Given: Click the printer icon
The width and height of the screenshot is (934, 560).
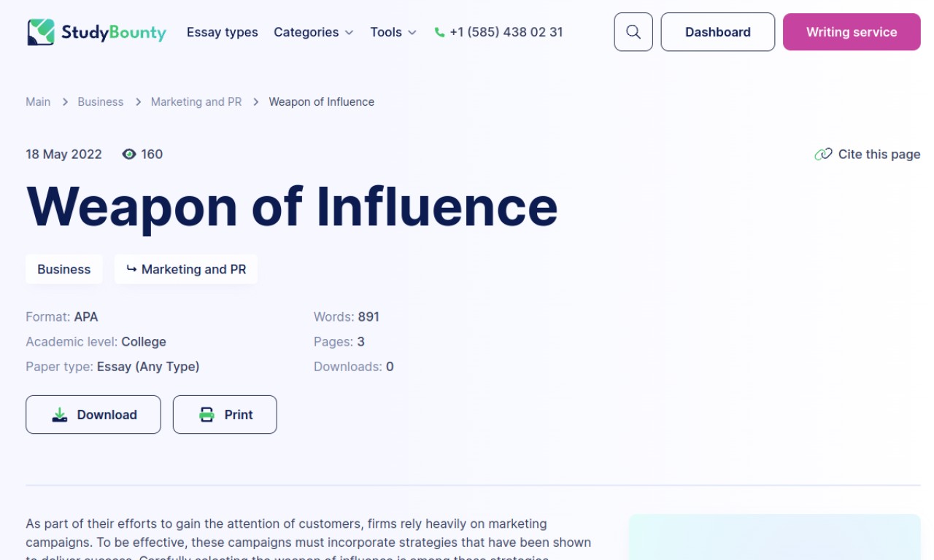Looking at the screenshot, I should pyautogui.click(x=207, y=415).
